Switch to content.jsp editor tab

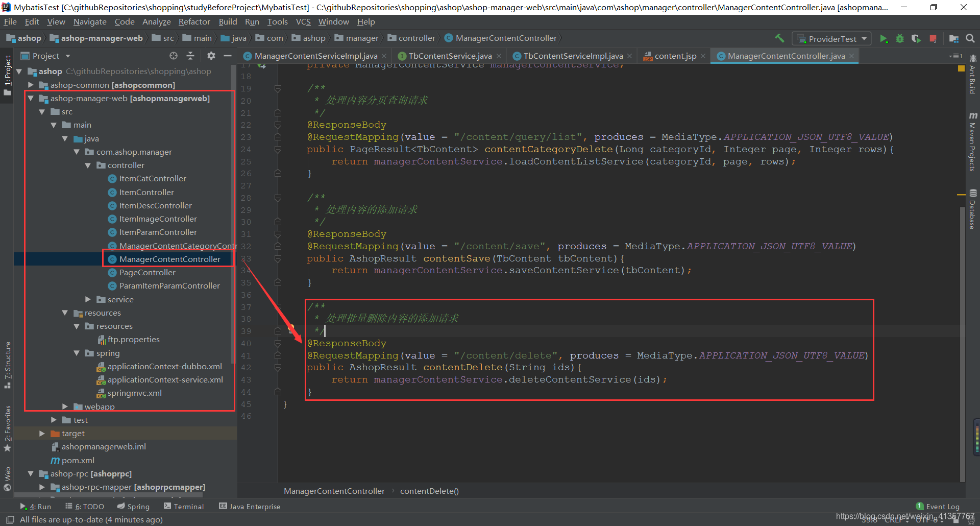pos(675,56)
